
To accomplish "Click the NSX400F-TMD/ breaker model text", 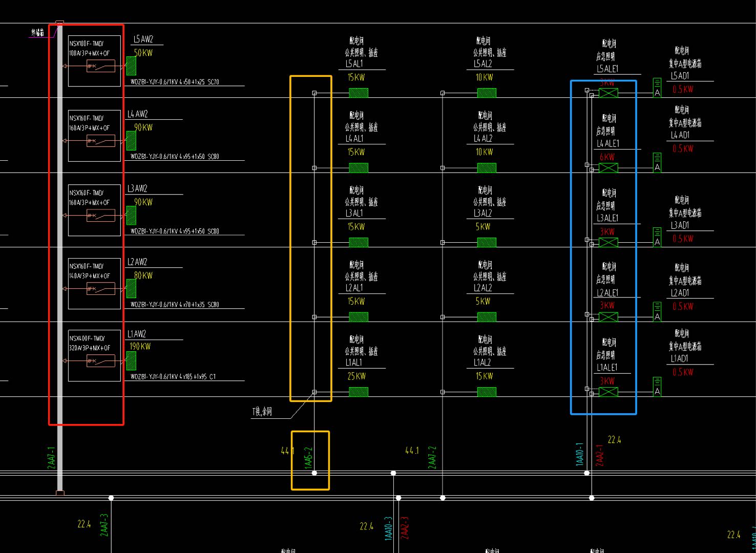I will 87,338.
